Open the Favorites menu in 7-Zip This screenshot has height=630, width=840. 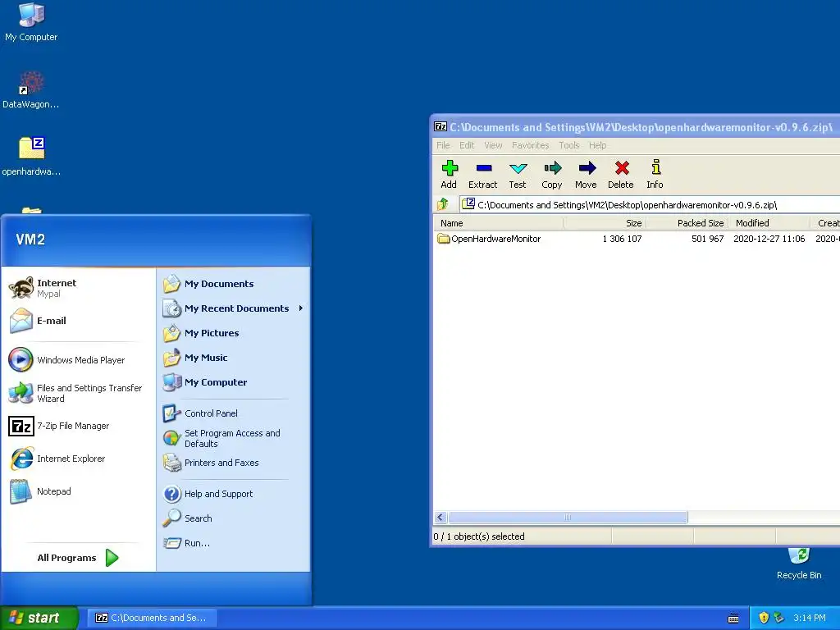point(531,145)
